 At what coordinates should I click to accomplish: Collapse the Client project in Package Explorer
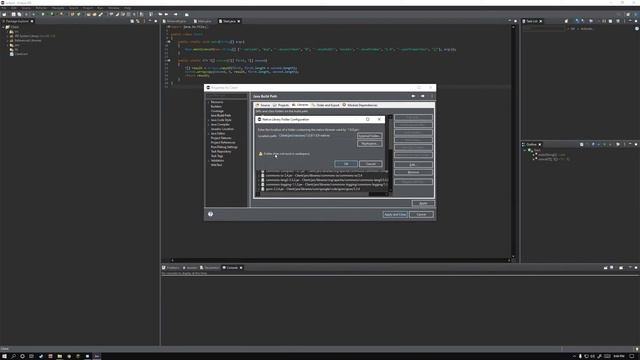click(4, 27)
